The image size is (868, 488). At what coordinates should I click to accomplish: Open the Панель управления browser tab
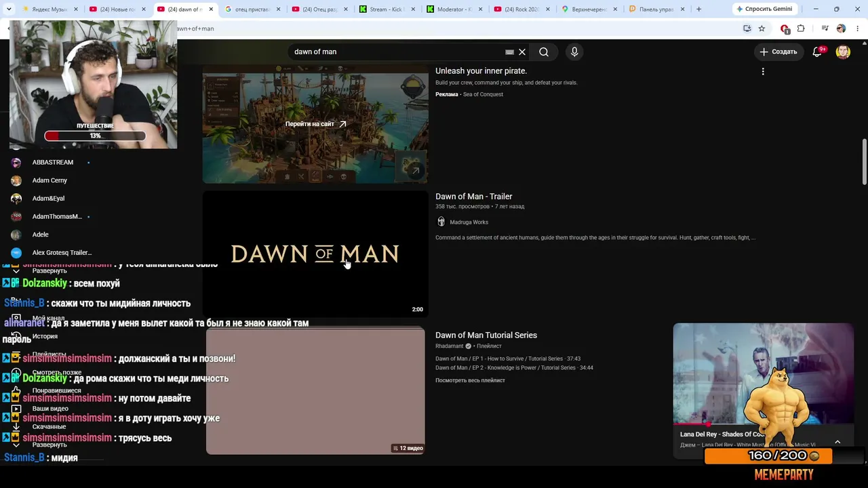point(656,9)
